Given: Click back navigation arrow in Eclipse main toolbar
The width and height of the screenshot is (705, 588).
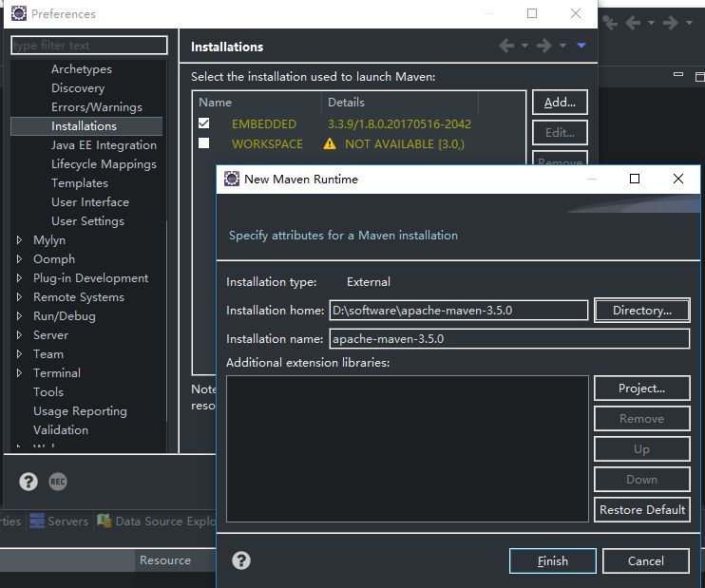Looking at the screenshot, I should (x=633, y=23).
